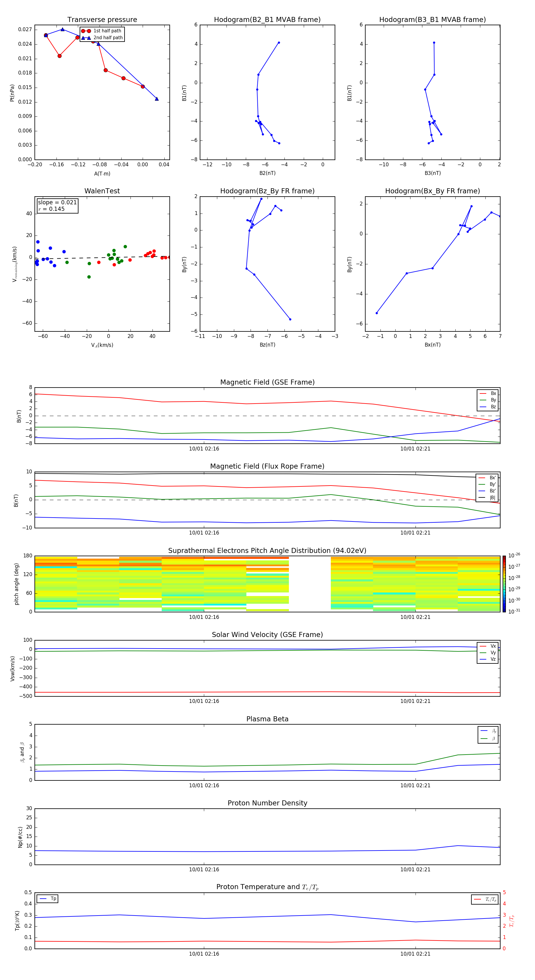Image resolution: width=535 pixels, height=980 pixels.
Task: Click the 'Hodogram(B2_B1 MVAB frame)' title
Action: (x=267, y=20)
